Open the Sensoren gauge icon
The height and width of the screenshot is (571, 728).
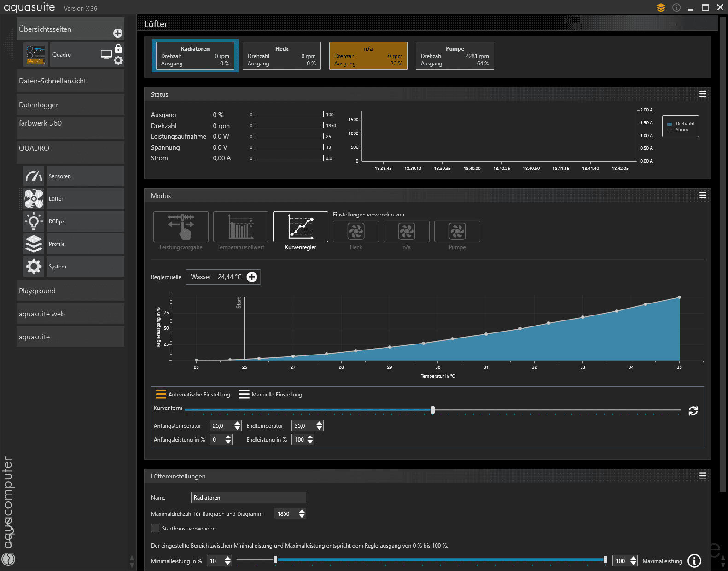pos(34,176)
